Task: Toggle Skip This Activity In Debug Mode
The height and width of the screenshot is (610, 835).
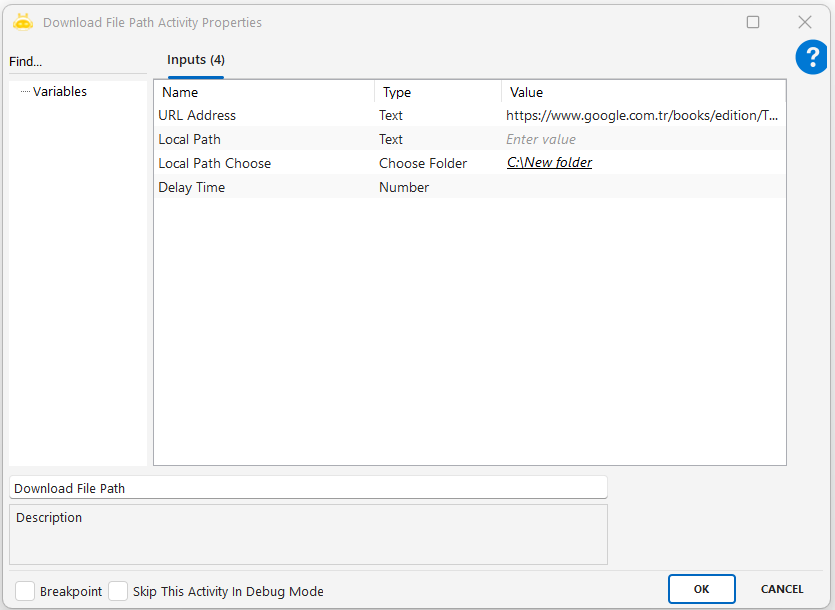Action: coord(118,591)
